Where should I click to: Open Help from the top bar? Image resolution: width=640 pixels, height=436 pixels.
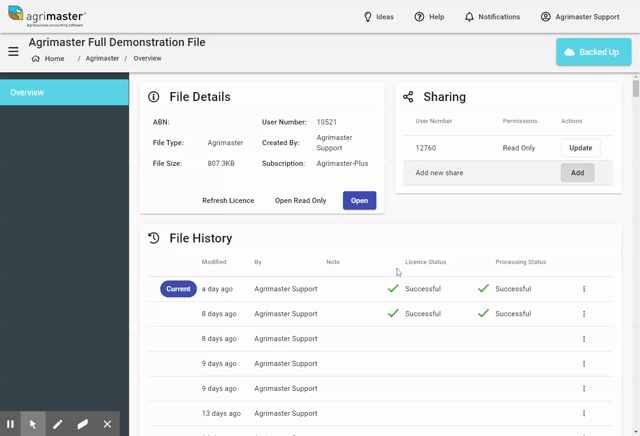pyautogui.click(x=429, y=17)
